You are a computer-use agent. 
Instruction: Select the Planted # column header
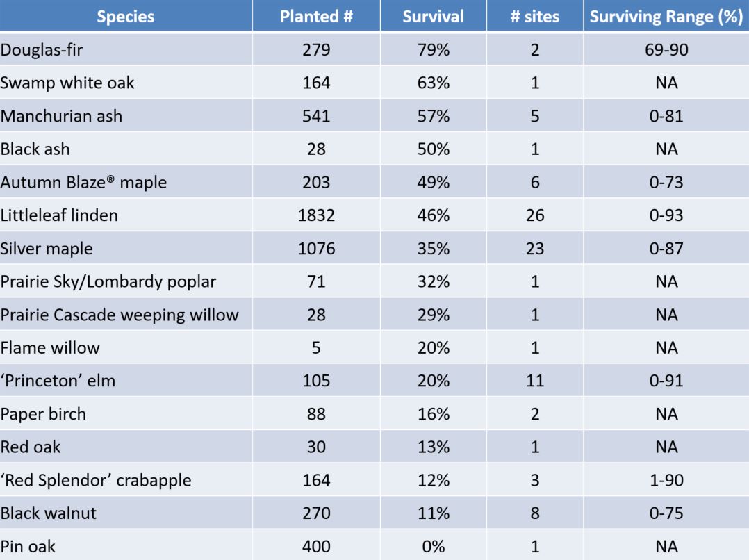pyautogui.click(x=316, y=17)
